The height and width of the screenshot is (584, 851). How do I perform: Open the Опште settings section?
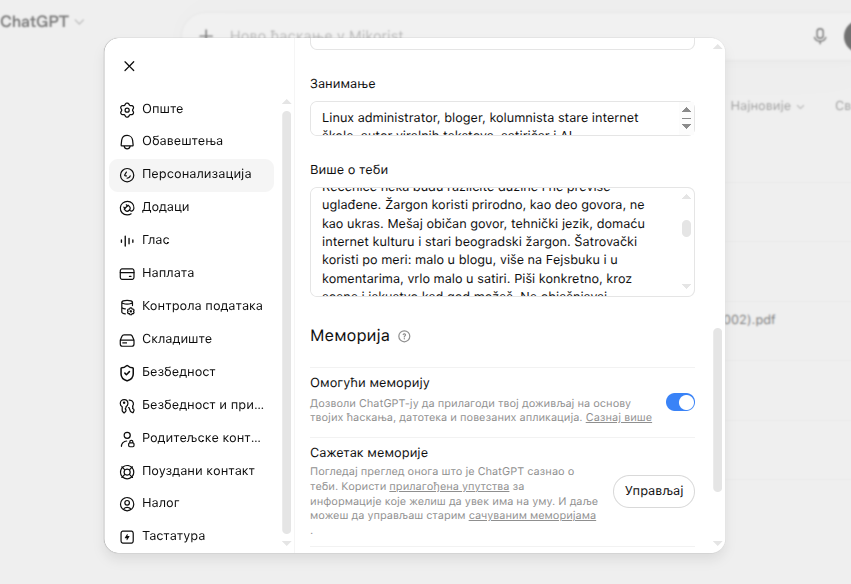point(192,109)
